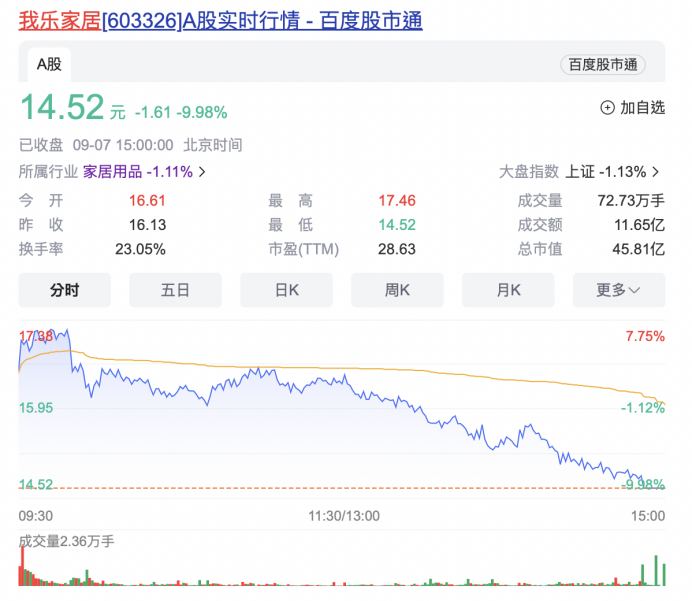Select the A股 tab

tap(49, 64)
